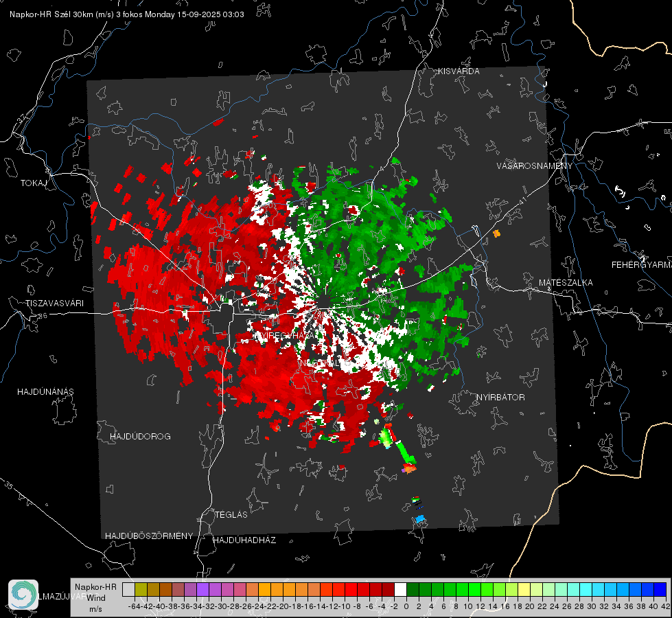The image size is (672, 618).
Task: Select the HAJDÚDOROG town label
Action: [140, 437]
